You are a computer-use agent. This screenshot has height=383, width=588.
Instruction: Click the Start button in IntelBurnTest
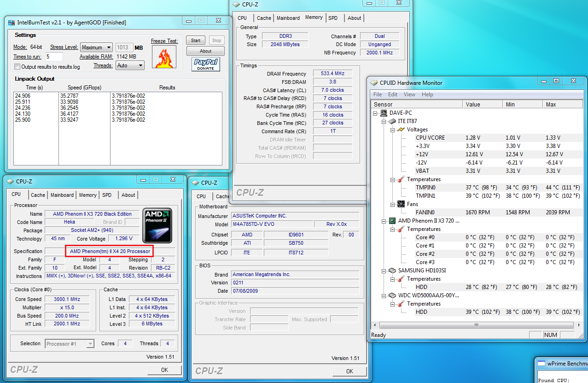tap(196, 41)
